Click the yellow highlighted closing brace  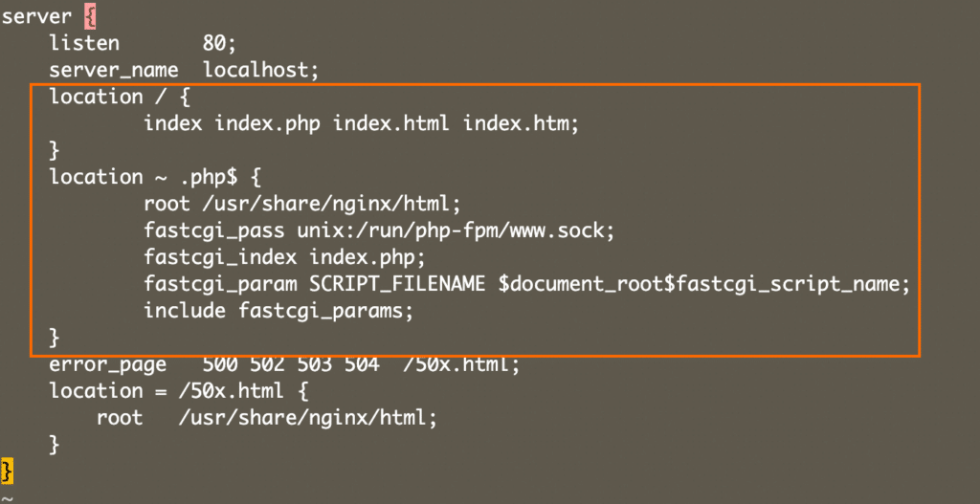point(7,471)
